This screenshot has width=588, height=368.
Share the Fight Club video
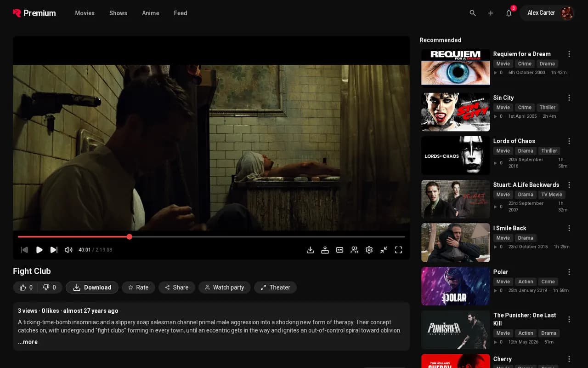[177, 287]
